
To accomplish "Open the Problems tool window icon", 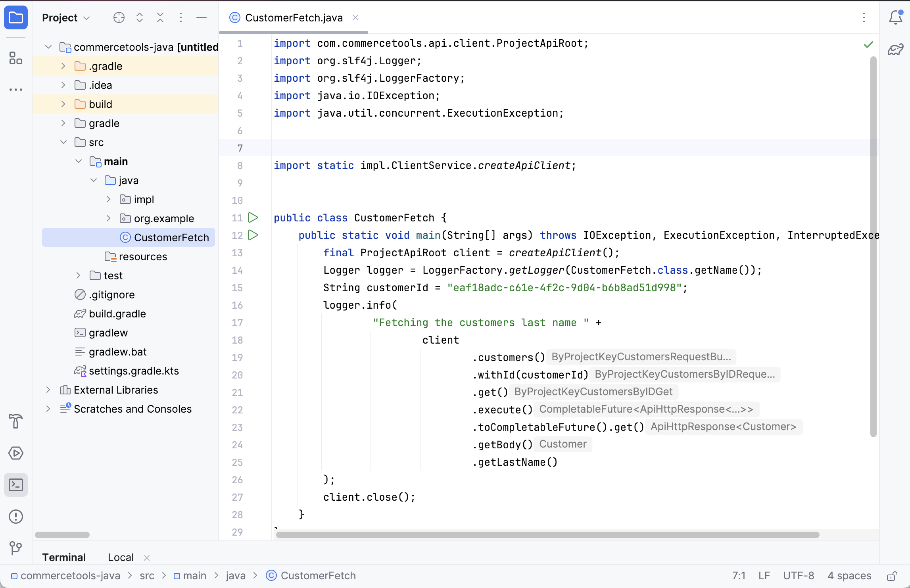I will click(x=16, y=517).
